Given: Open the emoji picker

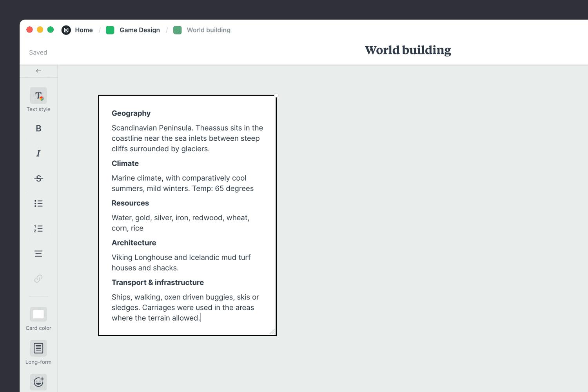Looking at the screenshot, I should tap(38, 382).
